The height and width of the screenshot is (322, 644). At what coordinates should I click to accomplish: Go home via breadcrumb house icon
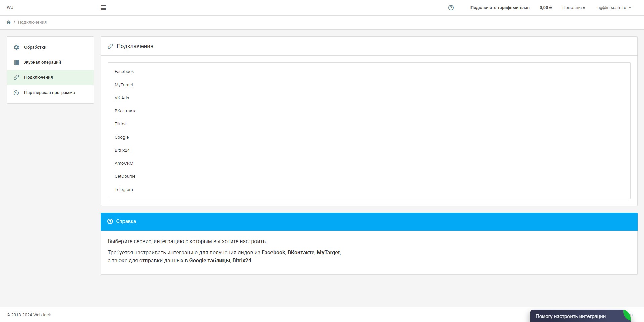9,22
